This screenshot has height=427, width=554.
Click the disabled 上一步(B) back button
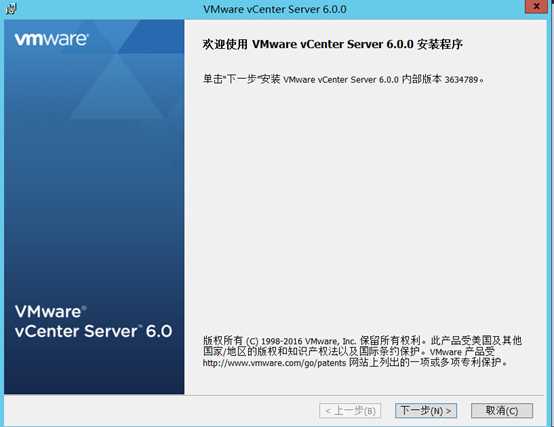click(x=350, y=410)
